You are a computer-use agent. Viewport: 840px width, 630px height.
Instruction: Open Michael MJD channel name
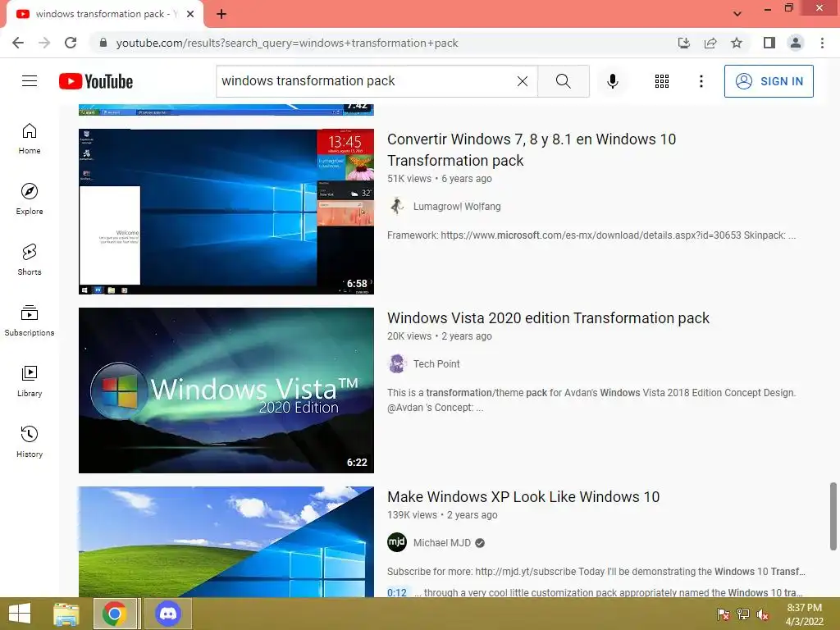pos(442,543)
